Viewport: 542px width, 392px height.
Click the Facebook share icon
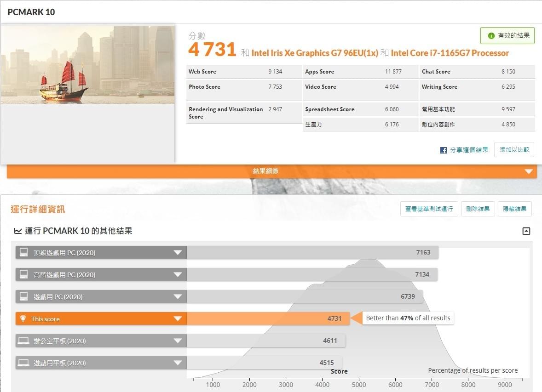(x=444, y=150)
